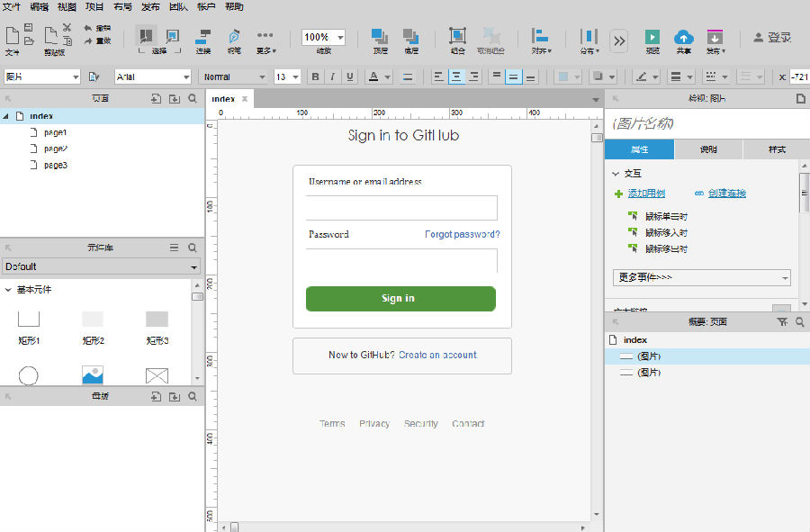Click add master icon in 母版 panel
Viewport: 810px width, 532px height.
156,396
